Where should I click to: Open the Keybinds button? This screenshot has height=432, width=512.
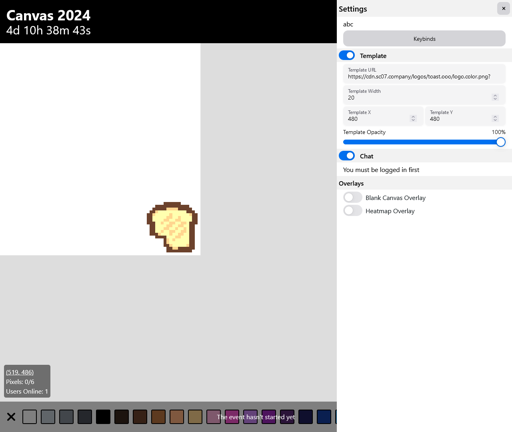point(424,39)
